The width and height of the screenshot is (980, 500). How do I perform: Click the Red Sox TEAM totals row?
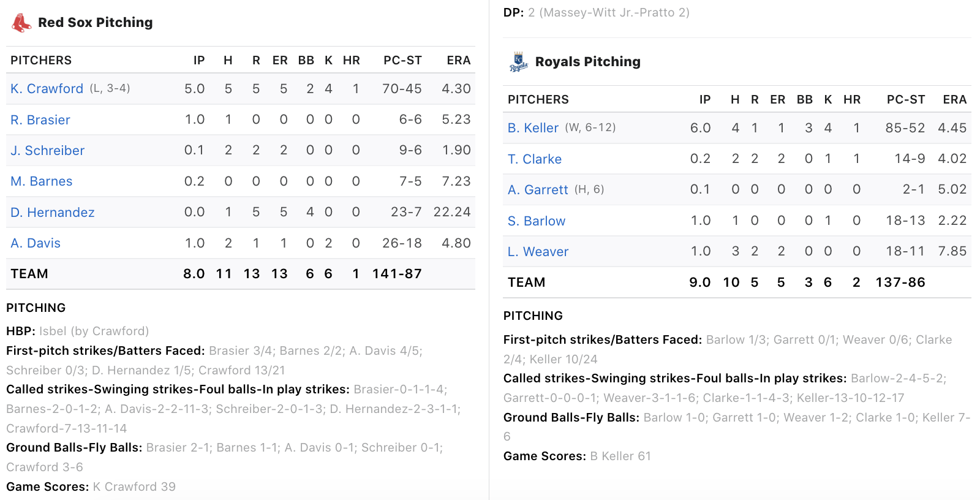pyautogui.click(x=240, y=274)
